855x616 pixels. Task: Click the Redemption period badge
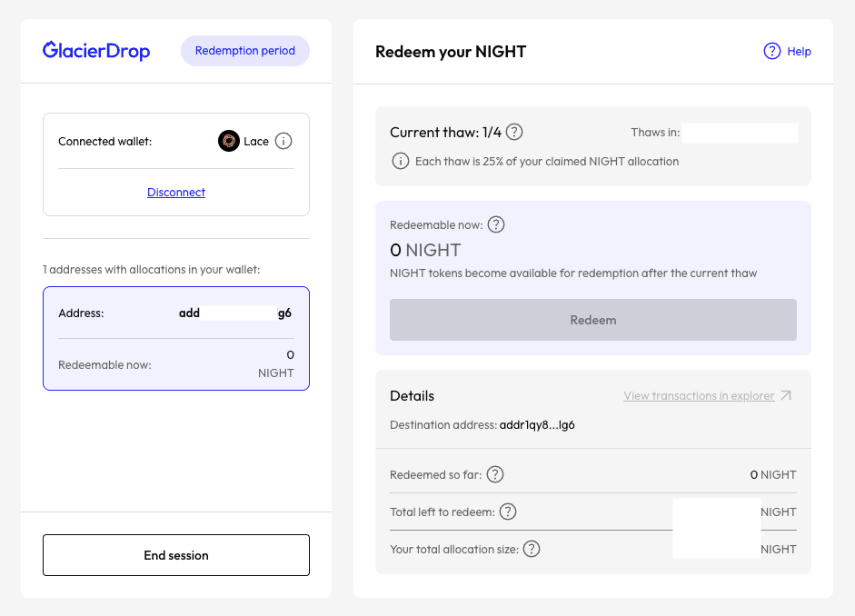click(245, 51)
